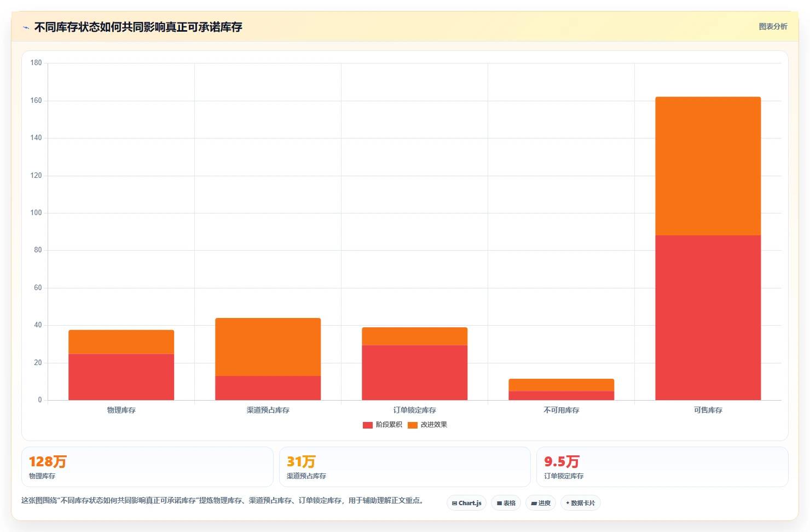Click the red segment of 渠道预占库存 bar
Viewport: 810px width, 532px height.
pos(268,388)
